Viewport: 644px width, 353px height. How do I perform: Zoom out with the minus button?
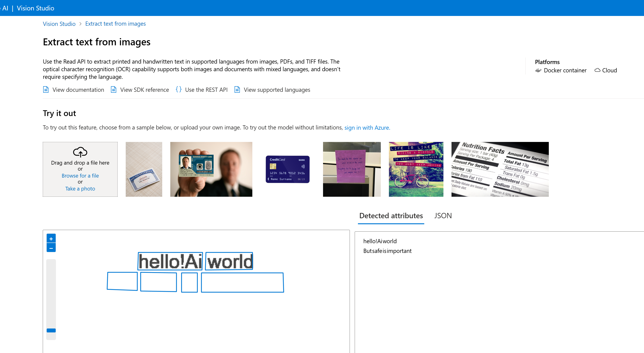click(x=51, y=248)
